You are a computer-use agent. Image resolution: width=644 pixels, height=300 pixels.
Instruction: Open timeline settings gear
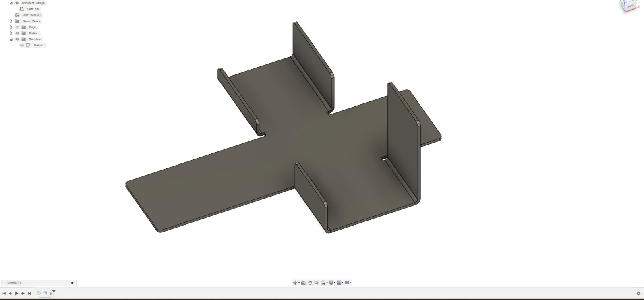pos(638,293)
